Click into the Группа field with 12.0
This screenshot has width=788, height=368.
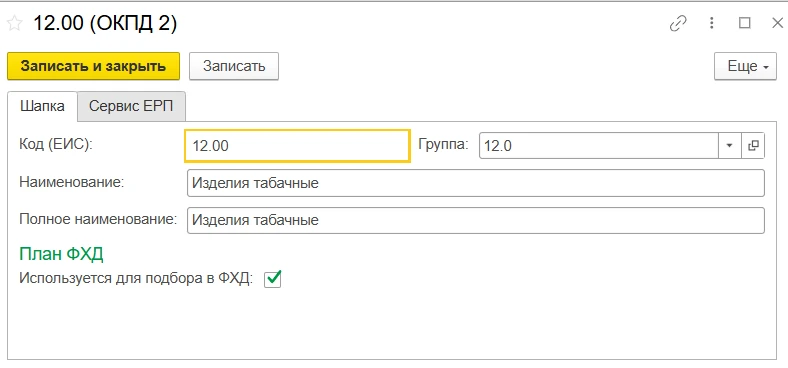tap(599, 146)
